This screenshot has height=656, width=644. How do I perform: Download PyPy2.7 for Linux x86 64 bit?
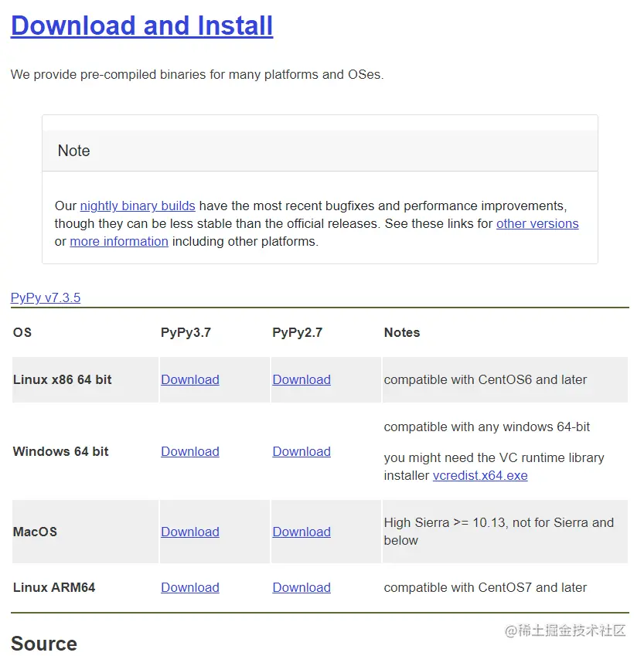point(302,379)
